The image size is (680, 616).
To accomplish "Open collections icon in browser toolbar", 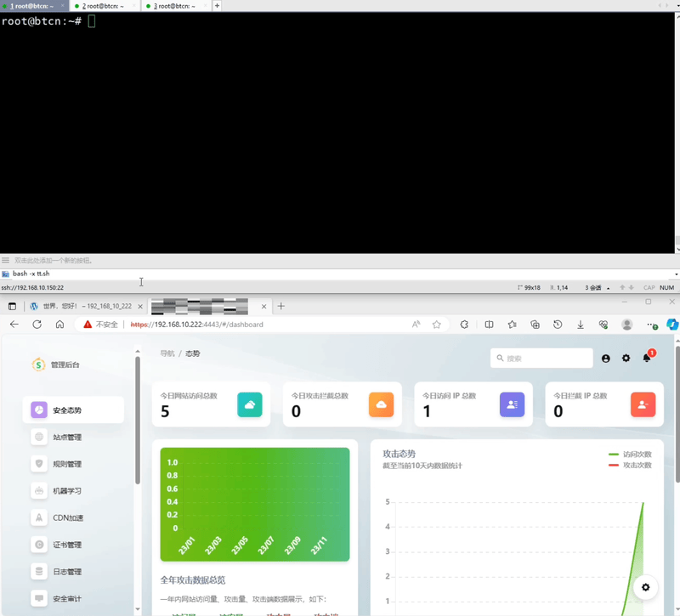I will click(535, 325).
